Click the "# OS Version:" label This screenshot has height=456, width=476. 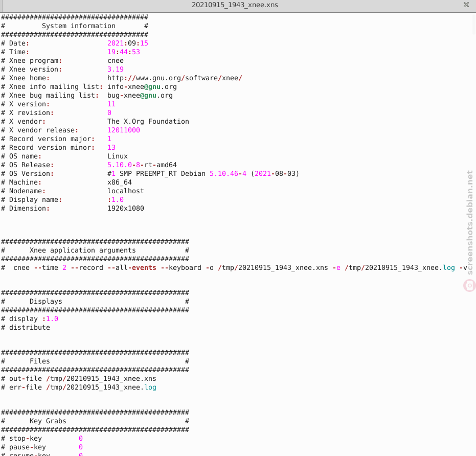[x=28, y=174]
